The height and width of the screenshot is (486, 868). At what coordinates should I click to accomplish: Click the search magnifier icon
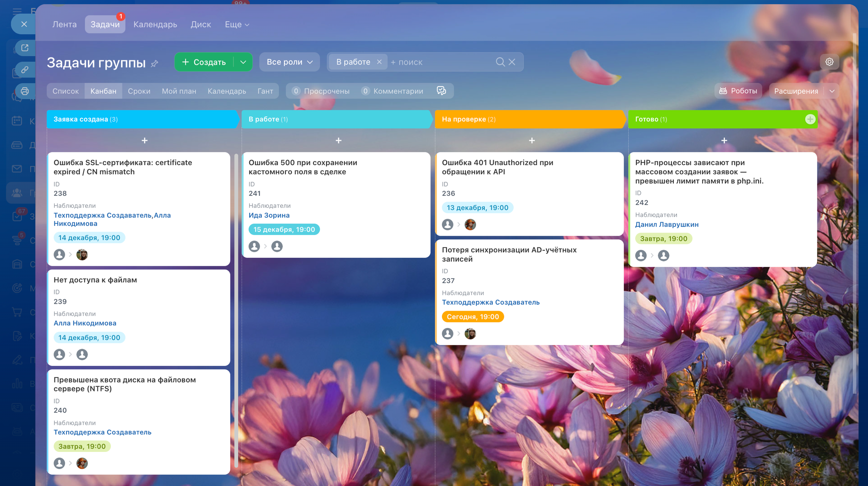(500, 62)
